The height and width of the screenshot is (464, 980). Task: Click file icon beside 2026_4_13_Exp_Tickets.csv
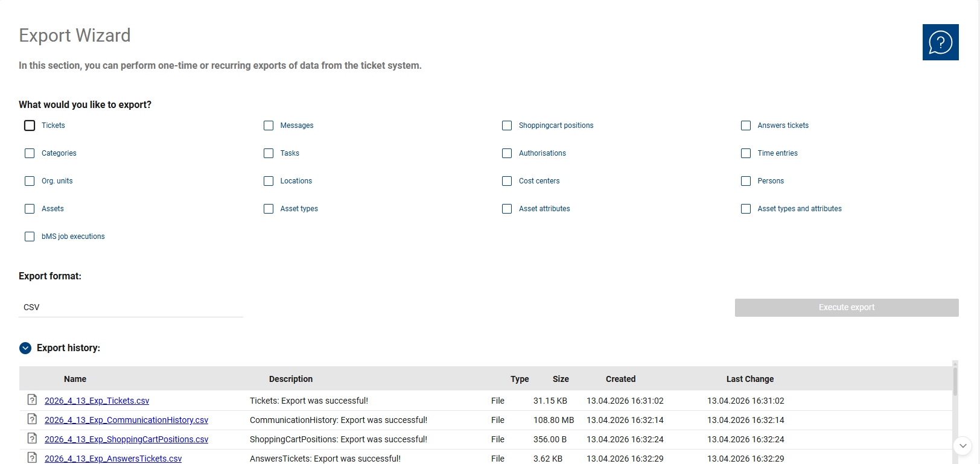point(32,399)
